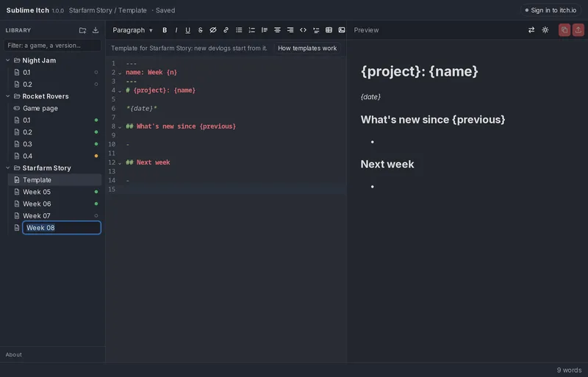Click the library filter search field
Screen dimensions: 588x377
[52, 46]
